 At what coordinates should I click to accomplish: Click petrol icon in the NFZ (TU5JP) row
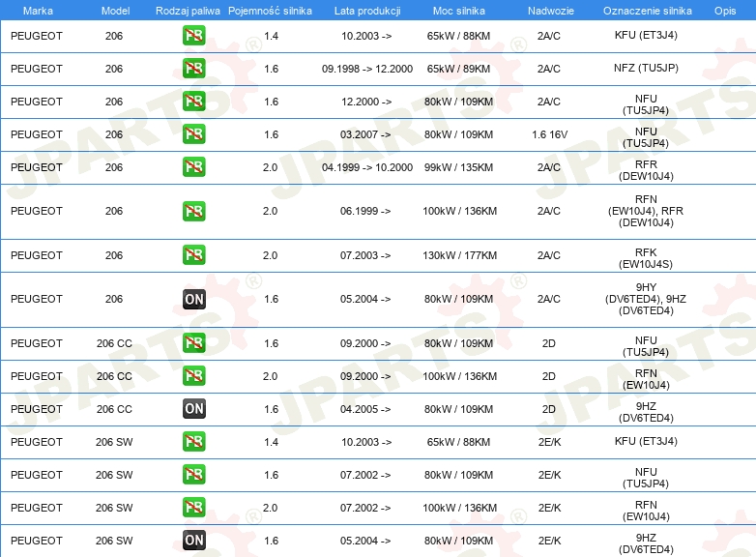click(193, 69)
